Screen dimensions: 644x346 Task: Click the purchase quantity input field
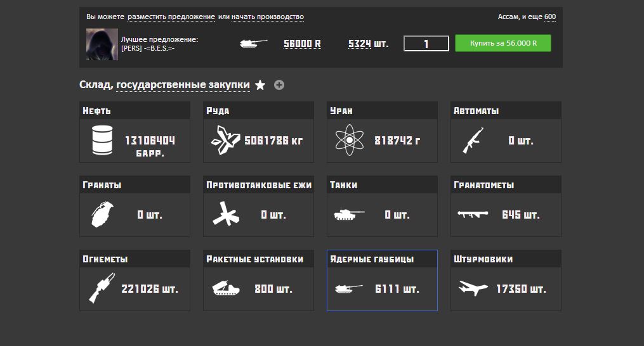(426, 44)
